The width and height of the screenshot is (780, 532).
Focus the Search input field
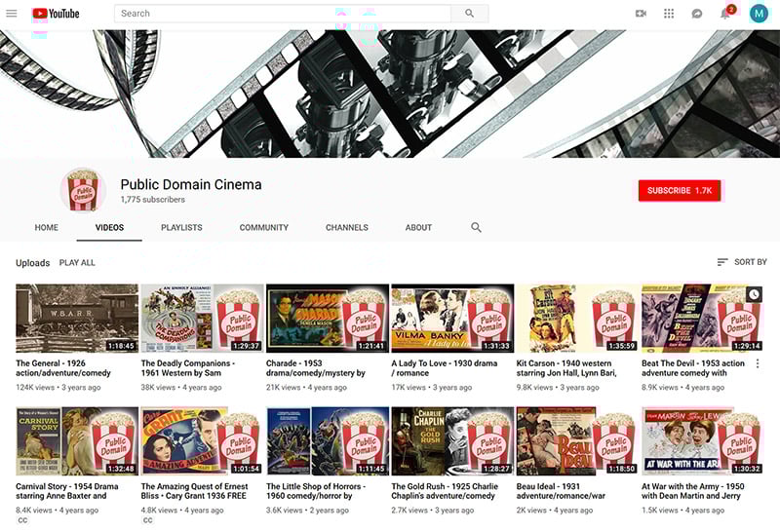tap(283, 14)
